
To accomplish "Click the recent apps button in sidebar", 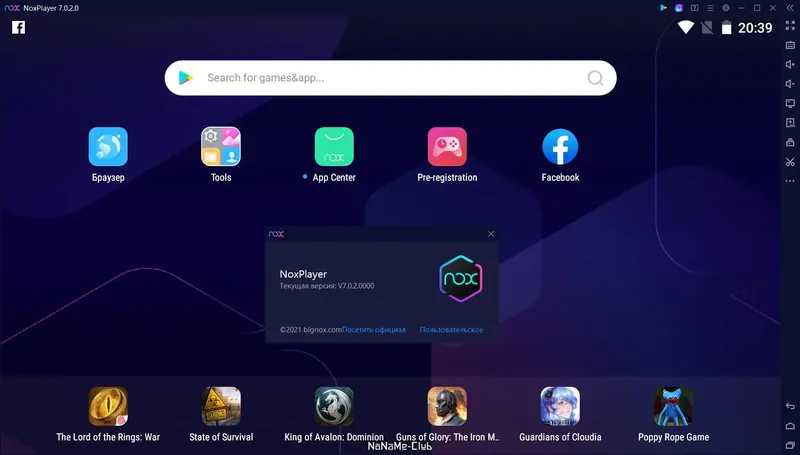I will pyautogui.click(x=790, y=445).
